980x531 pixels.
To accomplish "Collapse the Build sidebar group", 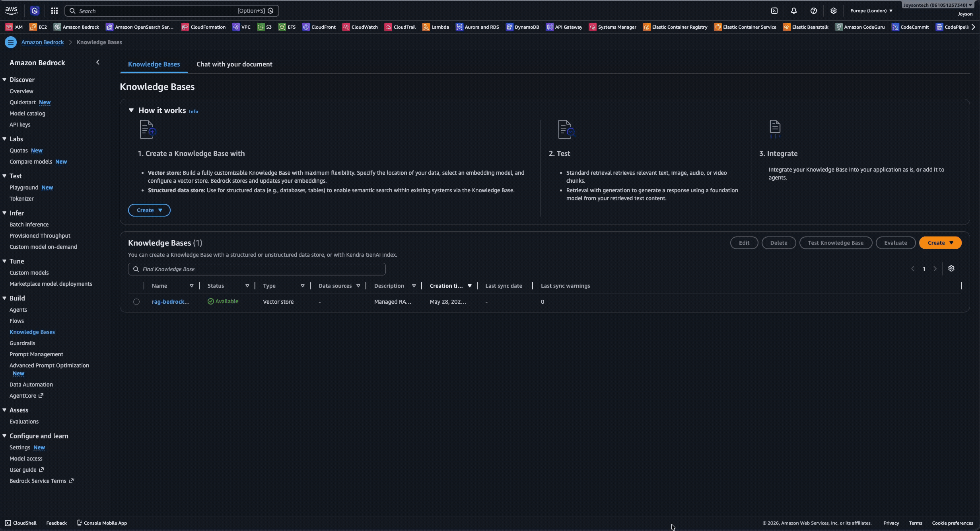I will 4,298.
